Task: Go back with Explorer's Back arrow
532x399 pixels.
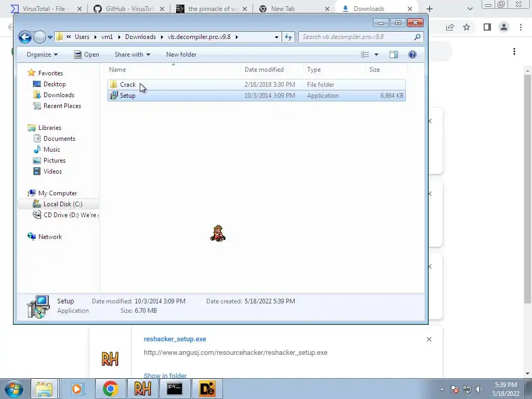Action: click(25, 37)
